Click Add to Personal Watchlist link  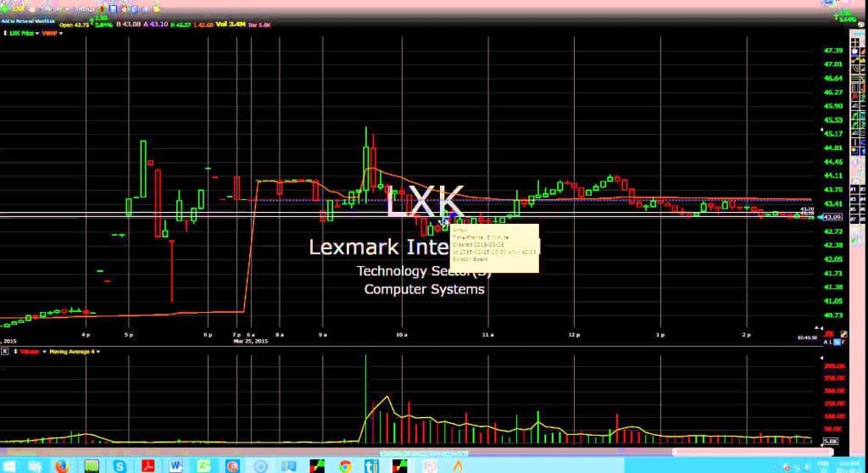point(28,21)
